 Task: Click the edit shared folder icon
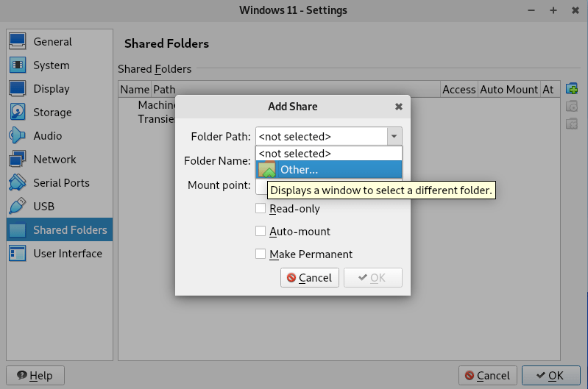click(572, 107)
